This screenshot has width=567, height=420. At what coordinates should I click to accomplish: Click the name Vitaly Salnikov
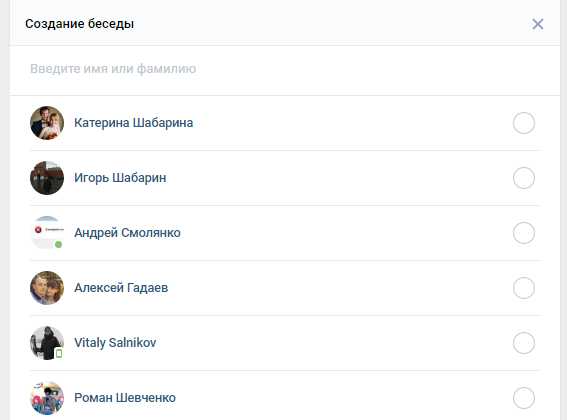115,343
